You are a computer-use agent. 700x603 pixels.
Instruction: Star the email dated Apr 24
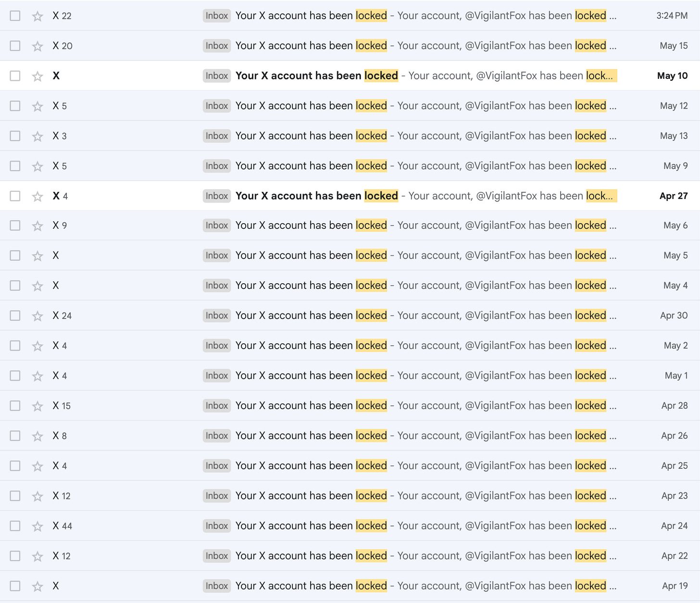37,526
